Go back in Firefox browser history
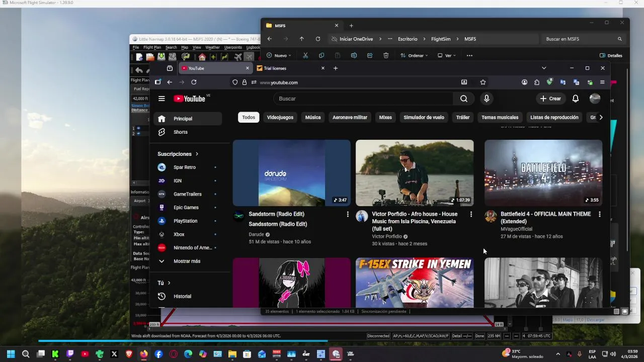This screenshot has height=362, width=644. point(170,82)
